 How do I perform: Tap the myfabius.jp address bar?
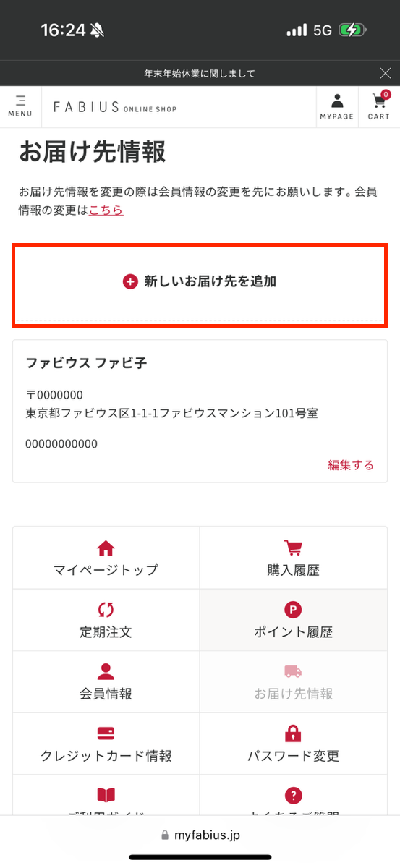tap(200, 835)
